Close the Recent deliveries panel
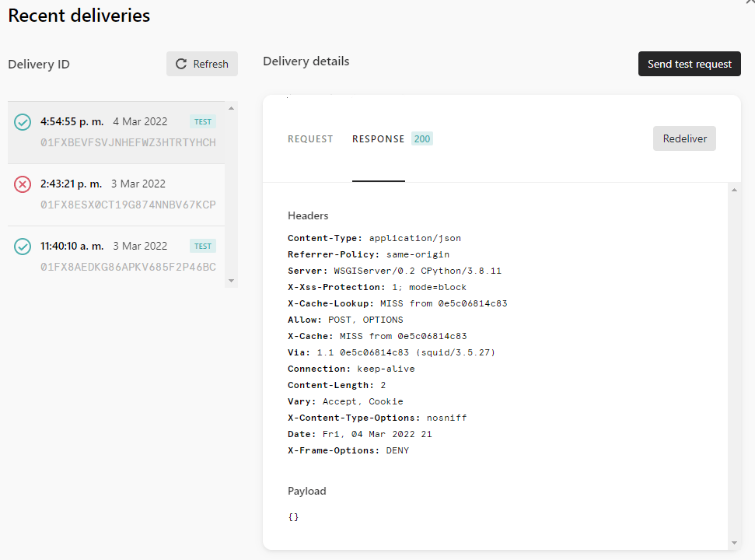Viewport: 755px width, 560px height. click(750, 2)
